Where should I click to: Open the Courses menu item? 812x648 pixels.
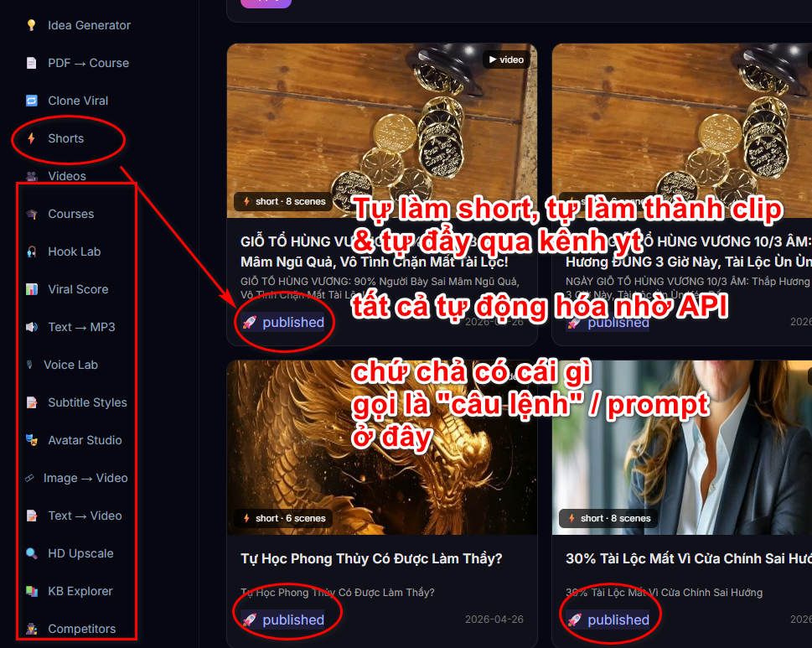click(71, 214)
